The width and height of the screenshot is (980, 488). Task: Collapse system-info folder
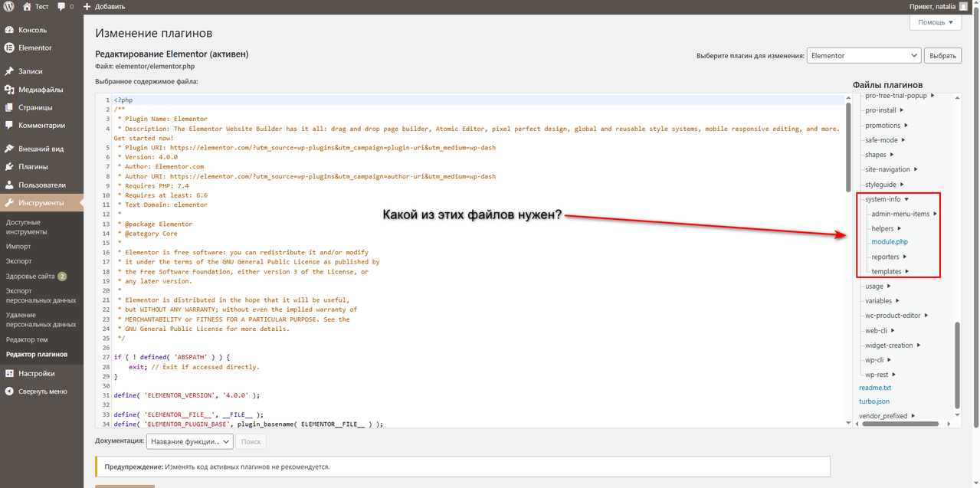pyautogui.click(x=887, y=199)
